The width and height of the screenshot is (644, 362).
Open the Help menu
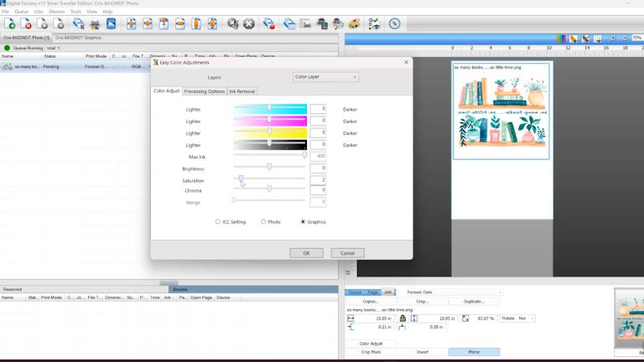click(x=107, y=12)
